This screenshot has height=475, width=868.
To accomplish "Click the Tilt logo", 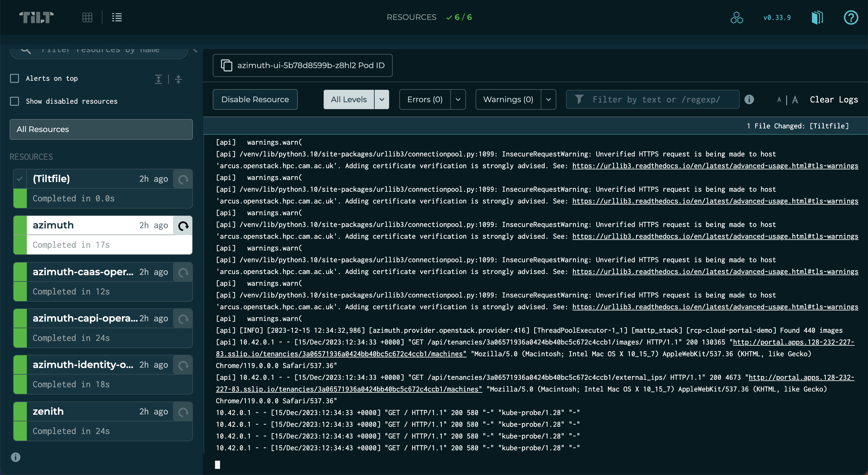I will 36,17.
